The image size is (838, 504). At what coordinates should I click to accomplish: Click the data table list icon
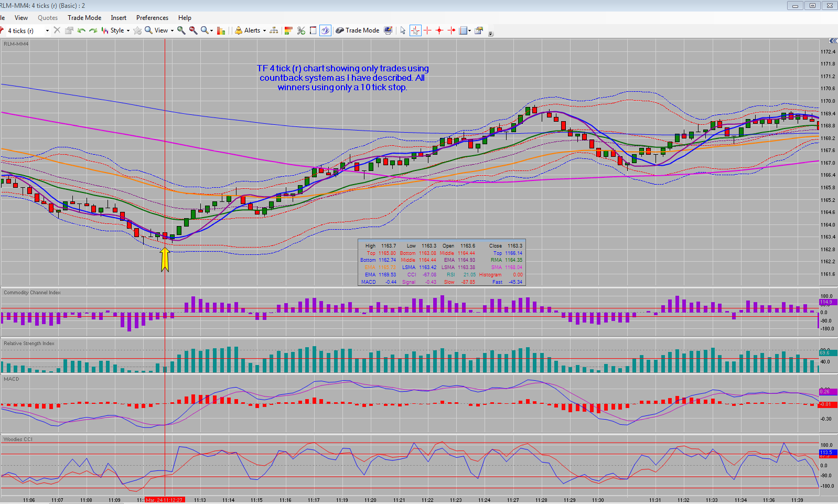(x=463, y=30)
